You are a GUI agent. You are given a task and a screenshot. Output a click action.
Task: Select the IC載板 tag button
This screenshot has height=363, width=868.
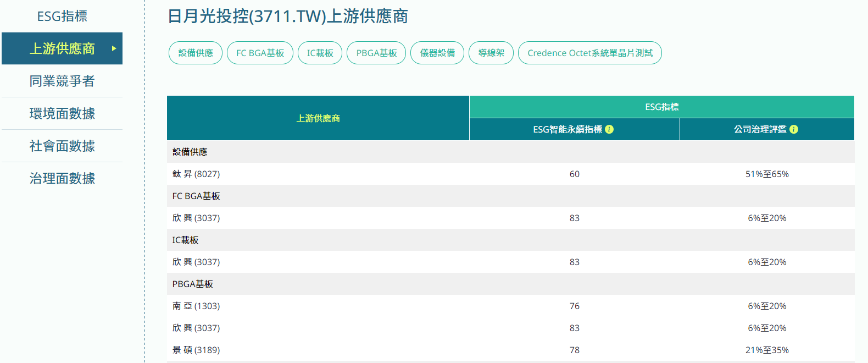coord(320,53)
